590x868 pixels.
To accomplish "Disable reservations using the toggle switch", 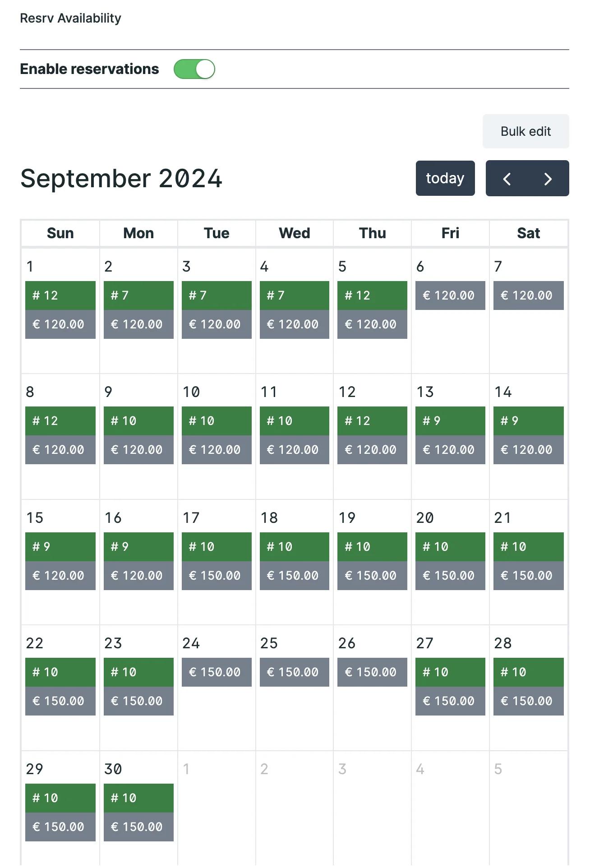I will pos(194,69).
